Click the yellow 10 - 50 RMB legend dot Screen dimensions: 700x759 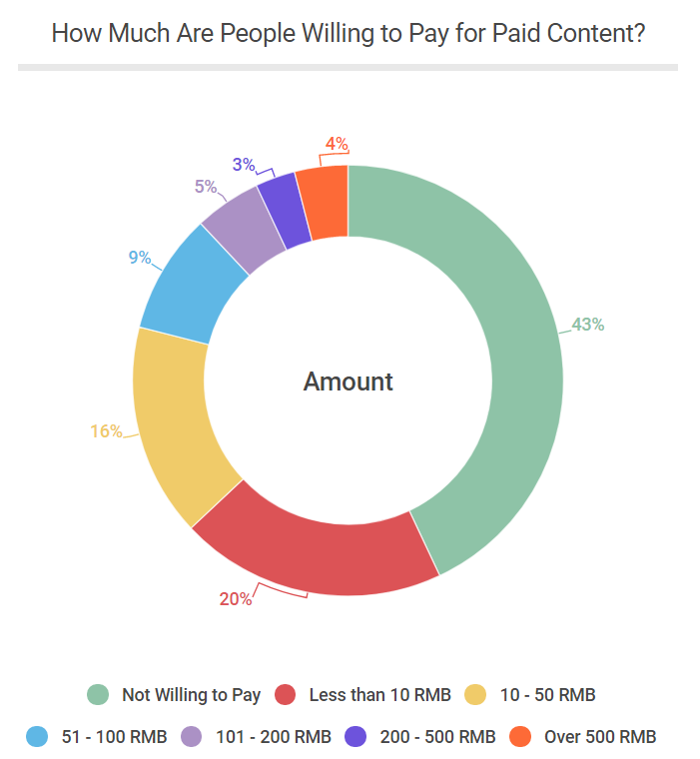(476, 694)
